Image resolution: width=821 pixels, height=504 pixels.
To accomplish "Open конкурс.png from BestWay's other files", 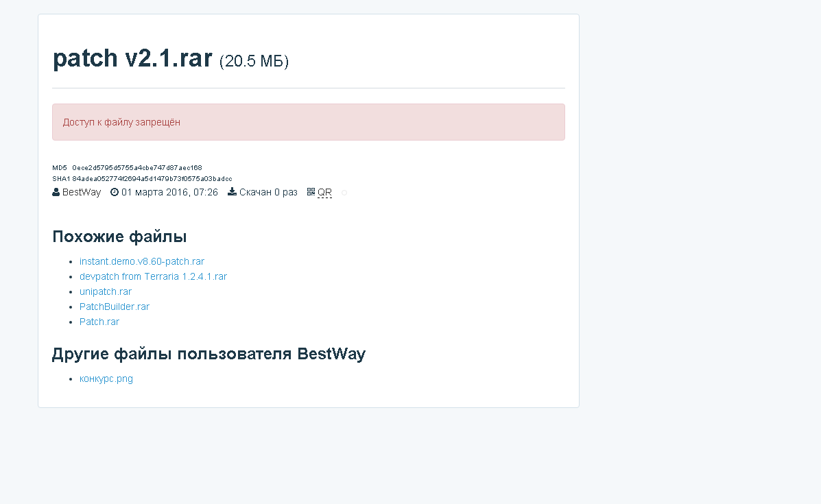I will 106,379.
